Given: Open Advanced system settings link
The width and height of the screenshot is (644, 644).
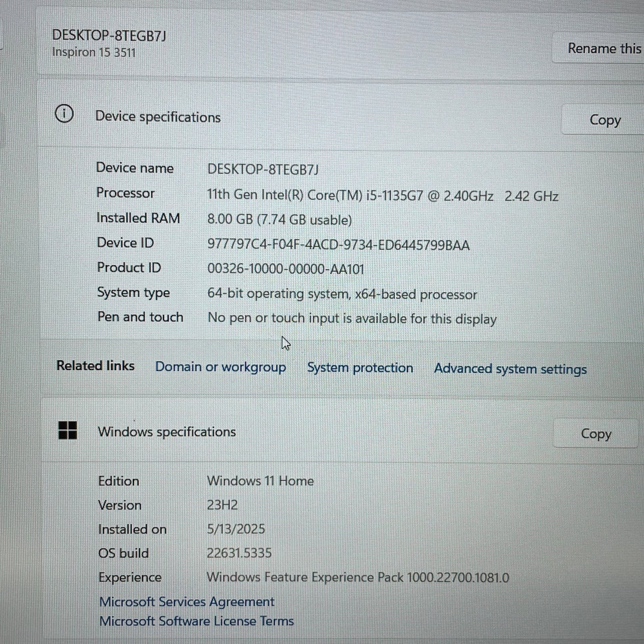Looking at the screenshot, I should click(x=510, y=369).
